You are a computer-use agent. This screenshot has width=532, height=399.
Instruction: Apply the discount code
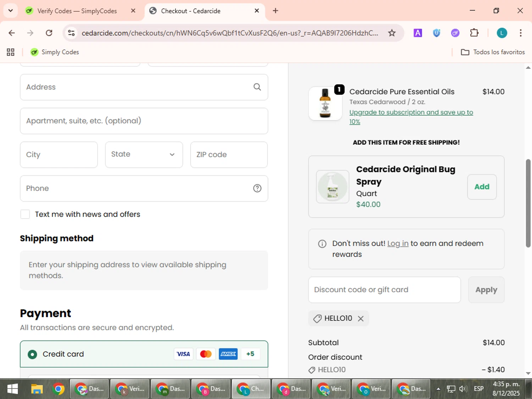tap(486, 290)
